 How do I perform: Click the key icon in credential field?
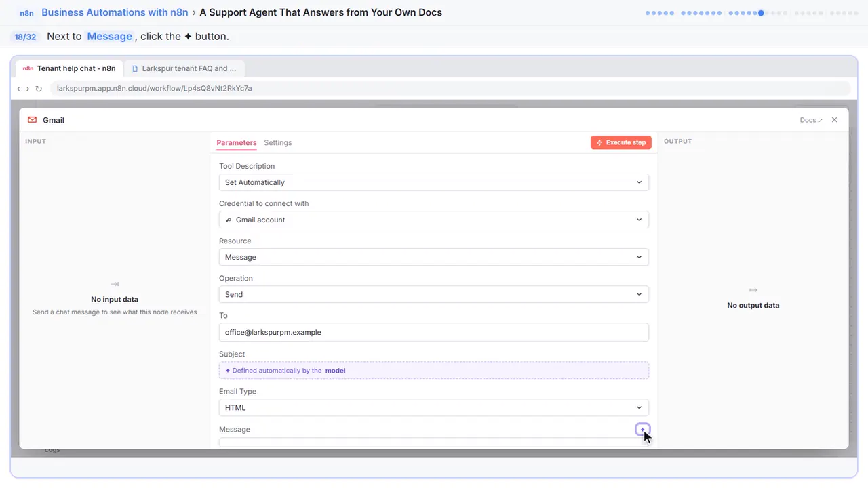click(x=229, y=220)
